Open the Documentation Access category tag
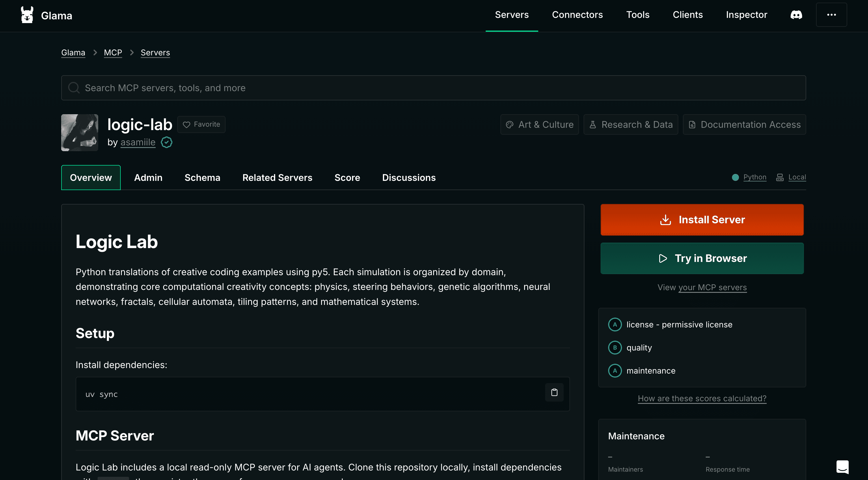 click(x=744, y=125)
